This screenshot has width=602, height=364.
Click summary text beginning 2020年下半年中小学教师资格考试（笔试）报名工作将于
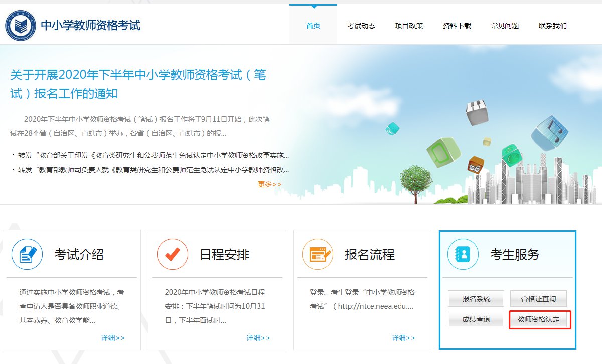[x=140, y=126]
